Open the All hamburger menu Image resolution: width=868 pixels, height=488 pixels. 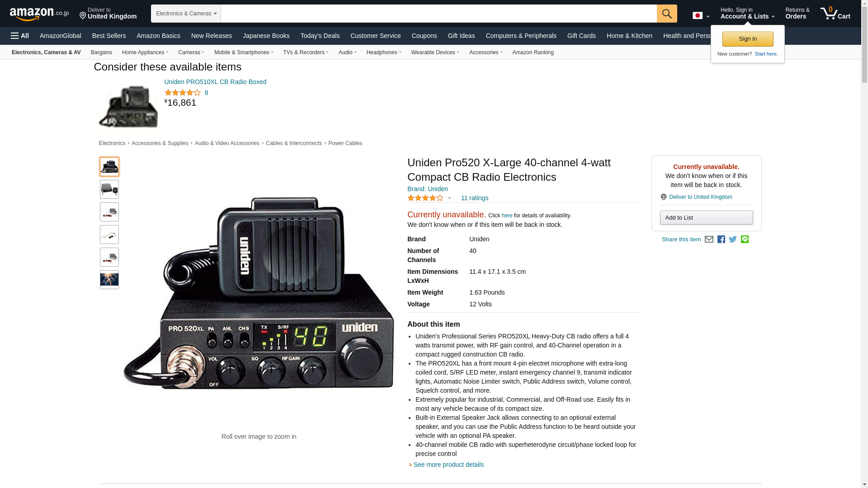(20, 36)
